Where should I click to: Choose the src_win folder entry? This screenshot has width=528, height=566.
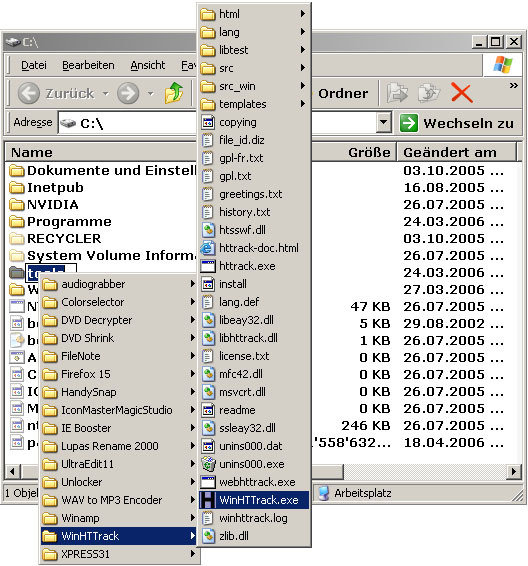tap(254, 86)
